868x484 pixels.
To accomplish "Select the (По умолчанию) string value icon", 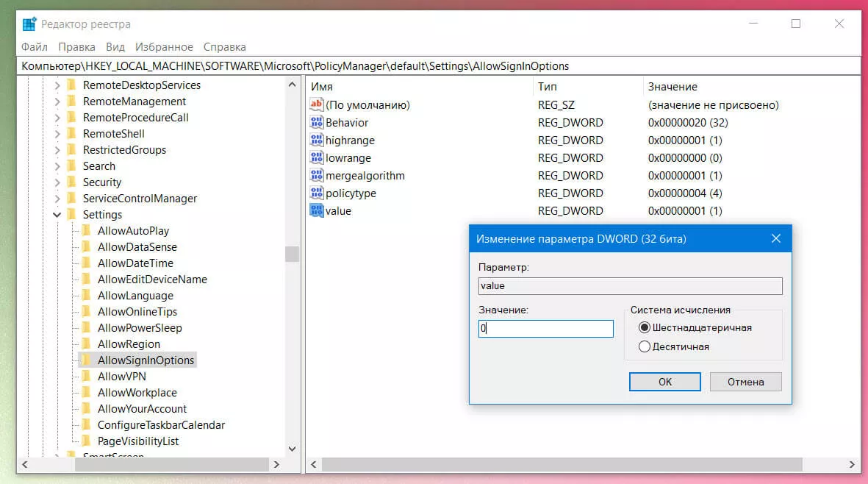I will [x=317, y=105].
